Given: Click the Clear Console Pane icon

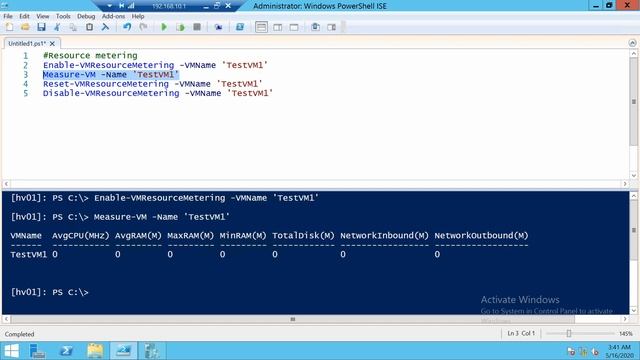Looking at the screenshot, I should click(105, 27).
